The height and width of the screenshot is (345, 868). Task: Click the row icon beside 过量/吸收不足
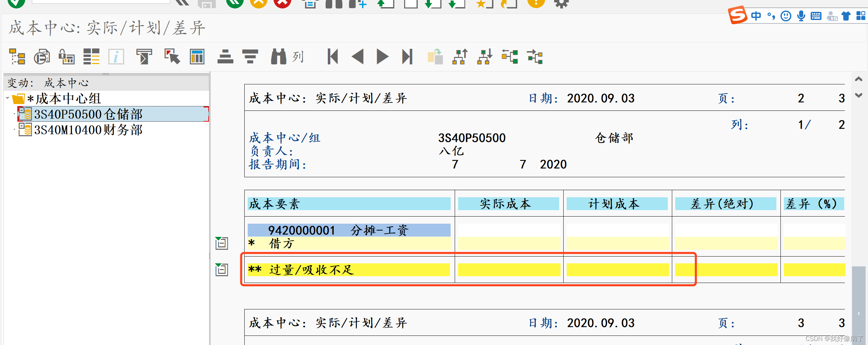[x=222, y=269]
